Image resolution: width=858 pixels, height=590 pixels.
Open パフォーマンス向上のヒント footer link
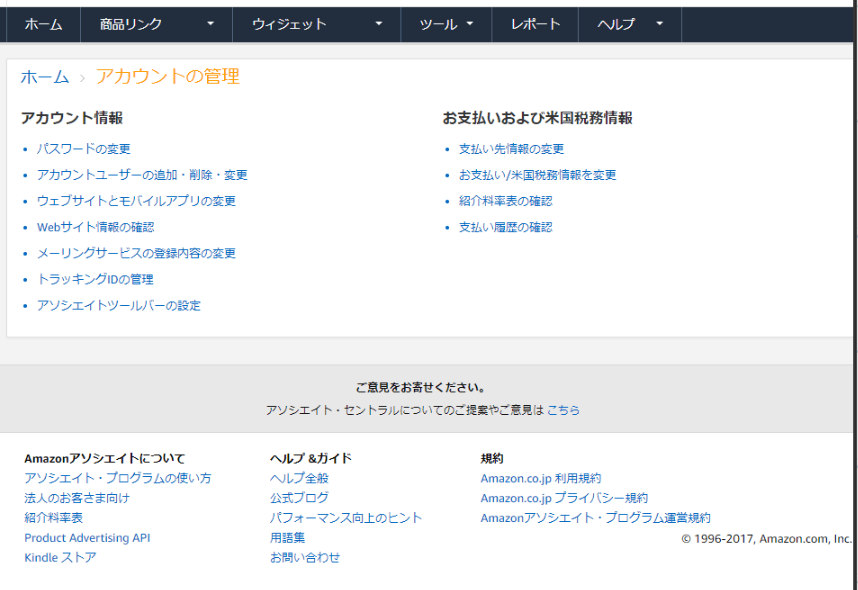(x=346, y=518)
